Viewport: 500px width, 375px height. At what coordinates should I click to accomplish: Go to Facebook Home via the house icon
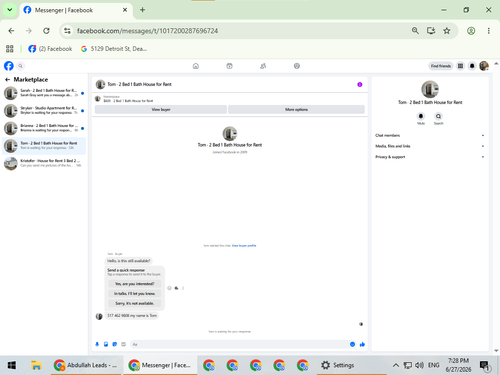click(196, 66)
